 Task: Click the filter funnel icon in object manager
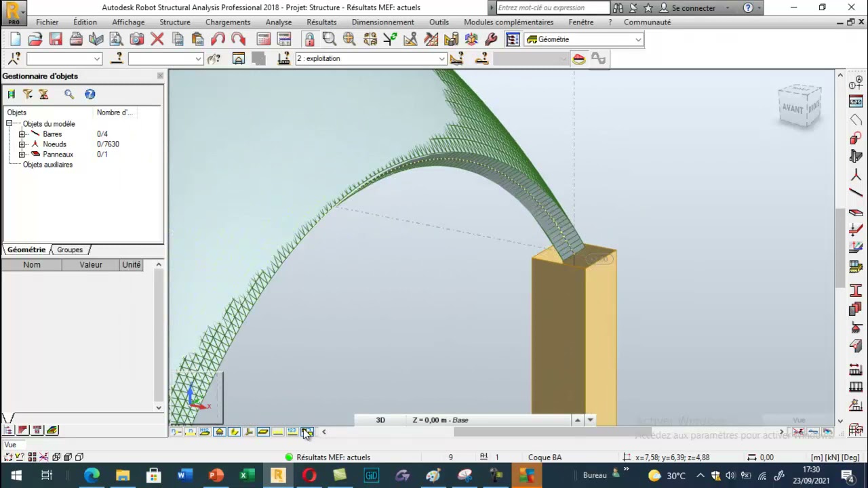coord(28,94)
